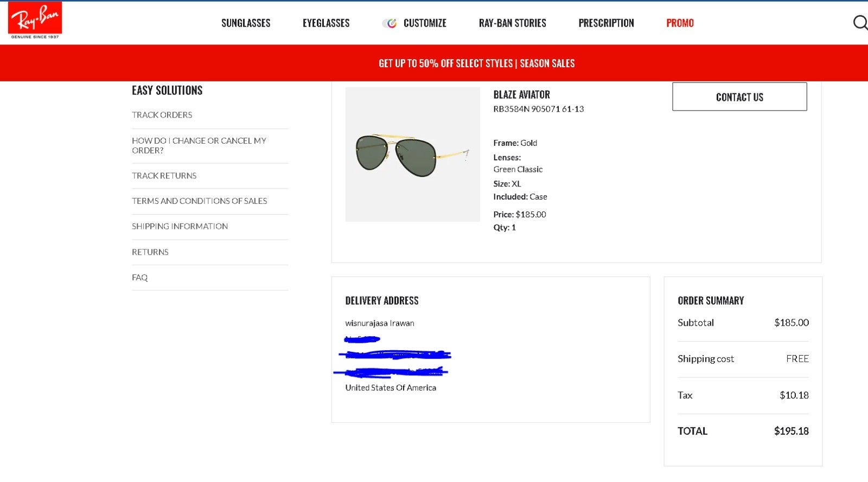
Task: Open the Customize menu item
Action: (x=425, y=23)
